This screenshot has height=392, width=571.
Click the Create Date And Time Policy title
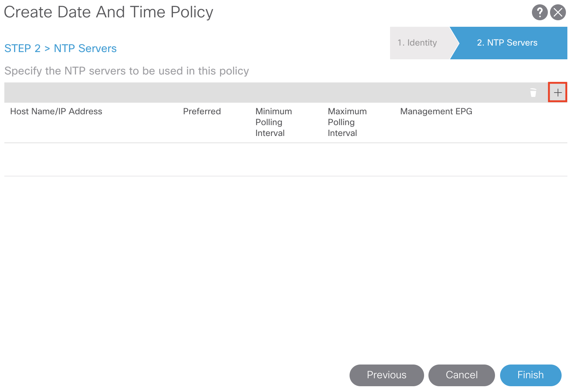pos(109,12)
